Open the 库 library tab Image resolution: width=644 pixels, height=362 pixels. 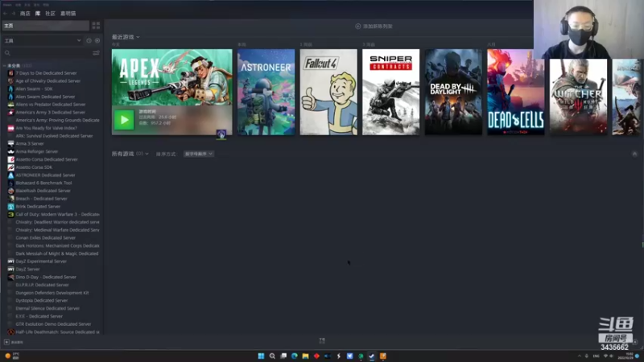(x=38, y=14)
